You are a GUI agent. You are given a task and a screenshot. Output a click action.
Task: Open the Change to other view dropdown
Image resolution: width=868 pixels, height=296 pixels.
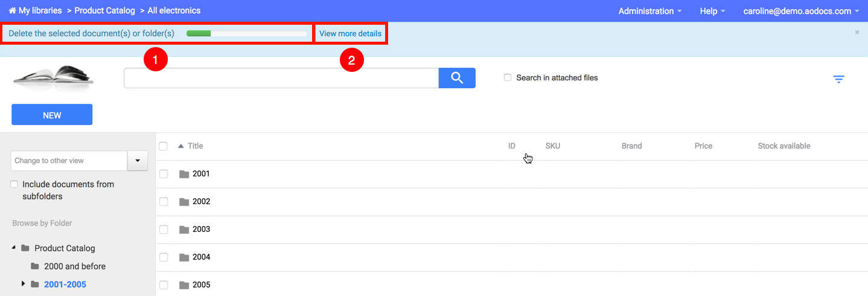[138, 161]
